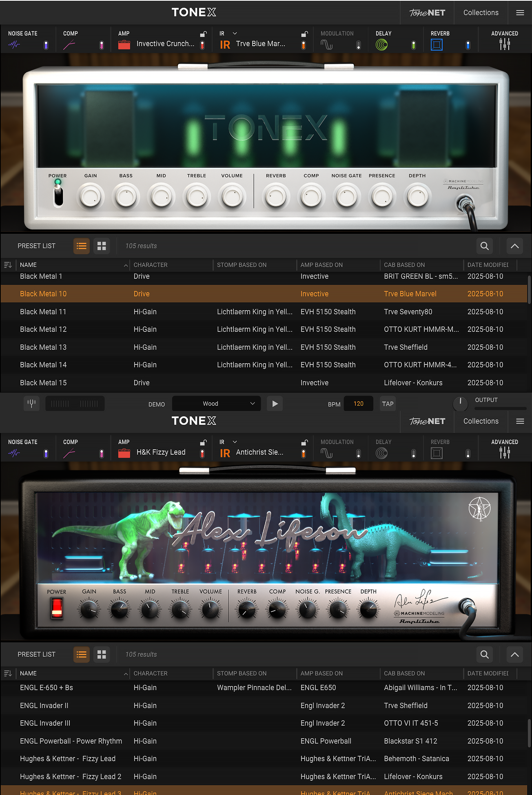Open green Delay icon in top window
Viewport: 532px width, 795px height.
pos(382,45)
